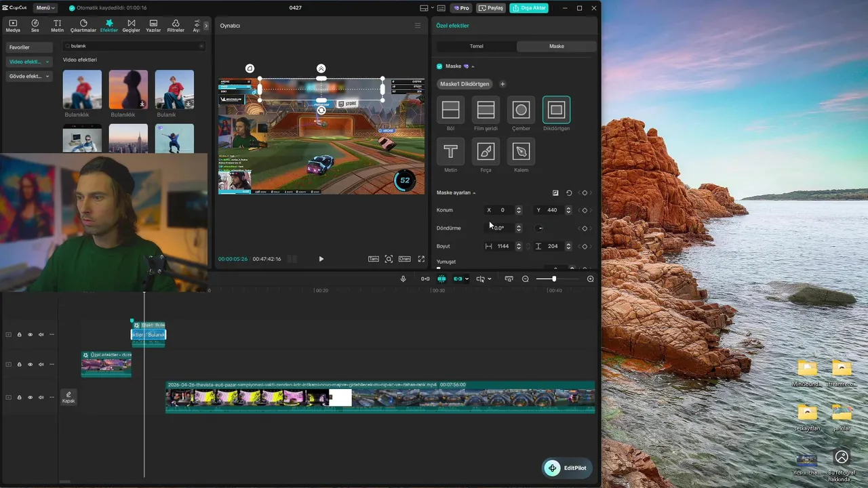Switch to the Temel tab
Image resolution: width=868 pixels, height=488 pixels.
click(477, 46)
